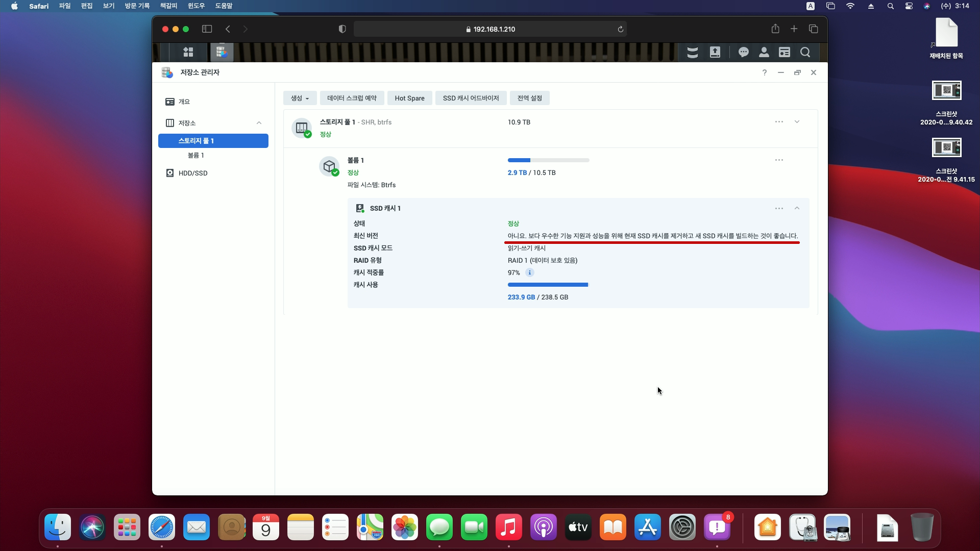
Task: Open Storage Manager help question mark
Action: click(x=764, y=72)
